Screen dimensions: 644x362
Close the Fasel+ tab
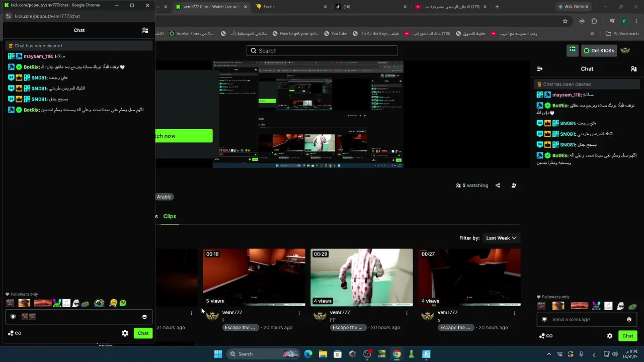[x=325, y=7]
